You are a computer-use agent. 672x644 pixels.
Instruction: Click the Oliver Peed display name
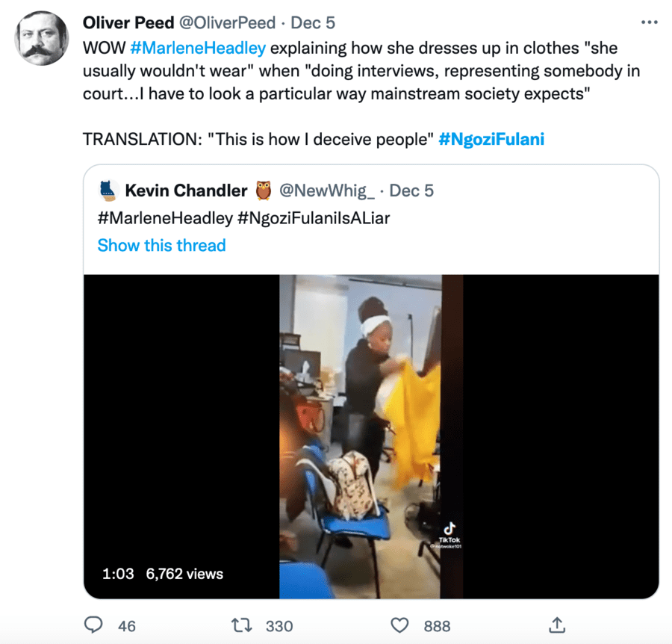128,22
